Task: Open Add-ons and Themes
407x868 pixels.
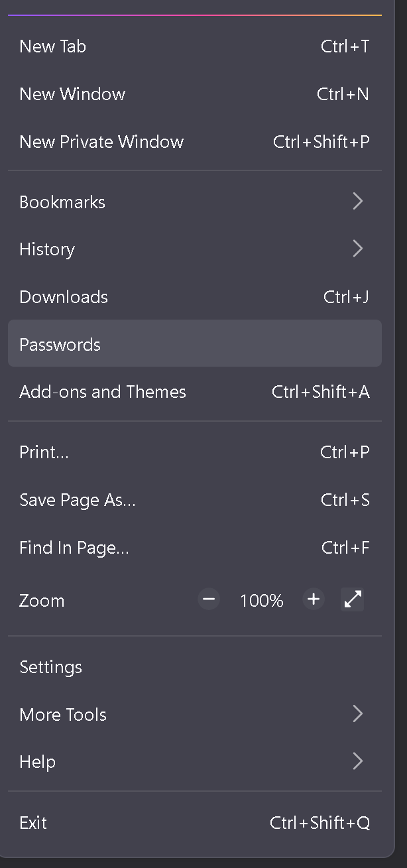Action: tap(195, 392)
